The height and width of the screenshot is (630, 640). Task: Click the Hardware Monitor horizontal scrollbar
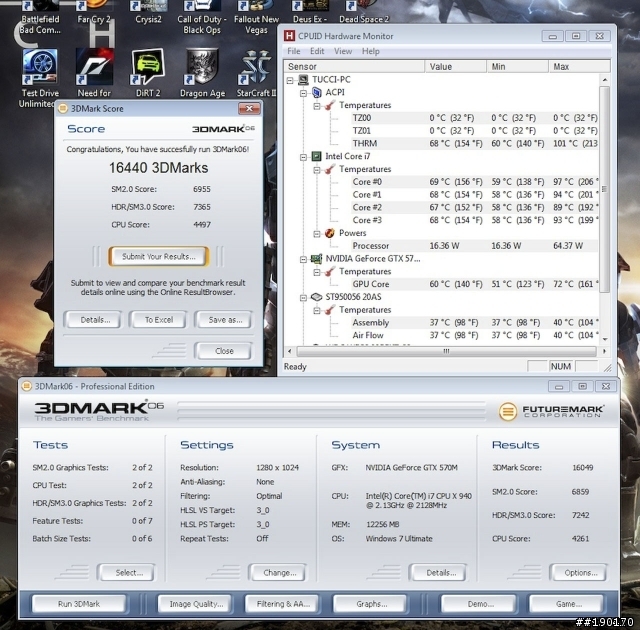pyautogui.click(x=446, y=351)
